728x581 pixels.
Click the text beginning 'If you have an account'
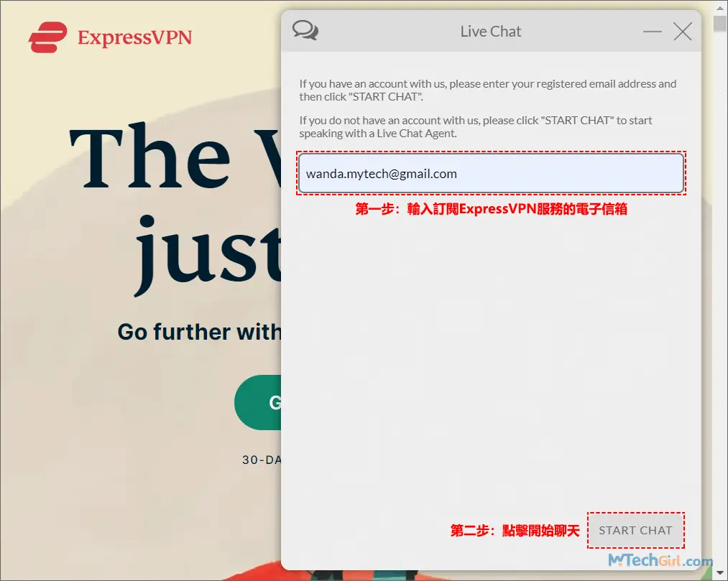click(x=487, y=90)
